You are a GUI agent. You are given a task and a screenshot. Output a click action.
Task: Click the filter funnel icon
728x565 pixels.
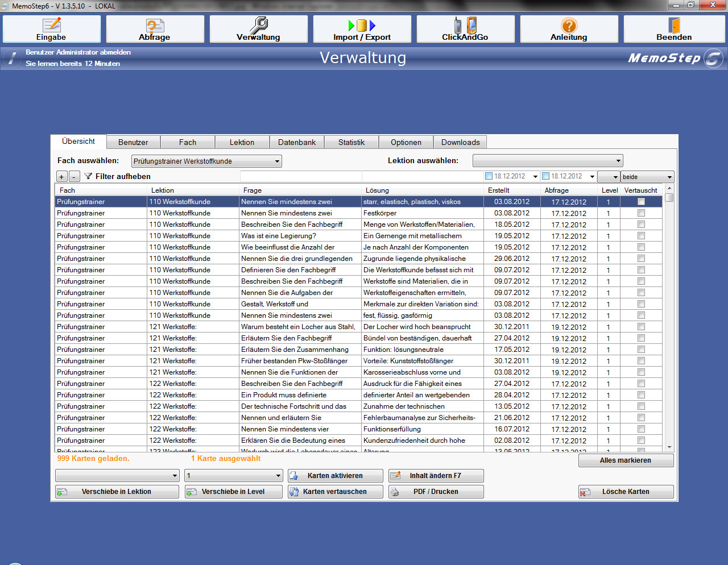click(88, 176)
